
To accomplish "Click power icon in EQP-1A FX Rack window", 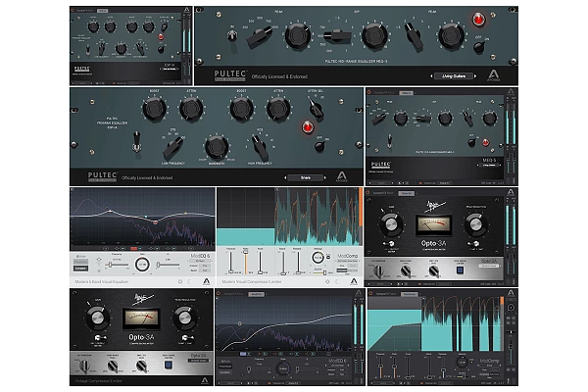I will [73, 10].
